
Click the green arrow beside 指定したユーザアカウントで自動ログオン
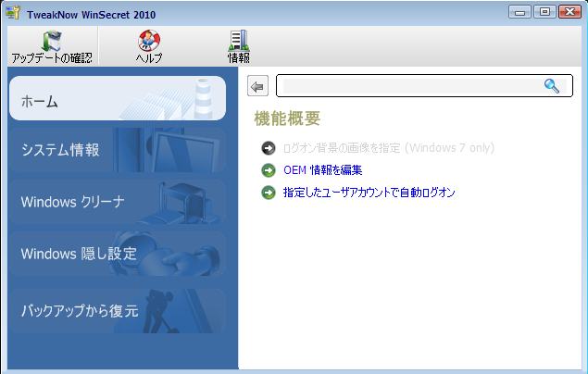pos(269,193)
